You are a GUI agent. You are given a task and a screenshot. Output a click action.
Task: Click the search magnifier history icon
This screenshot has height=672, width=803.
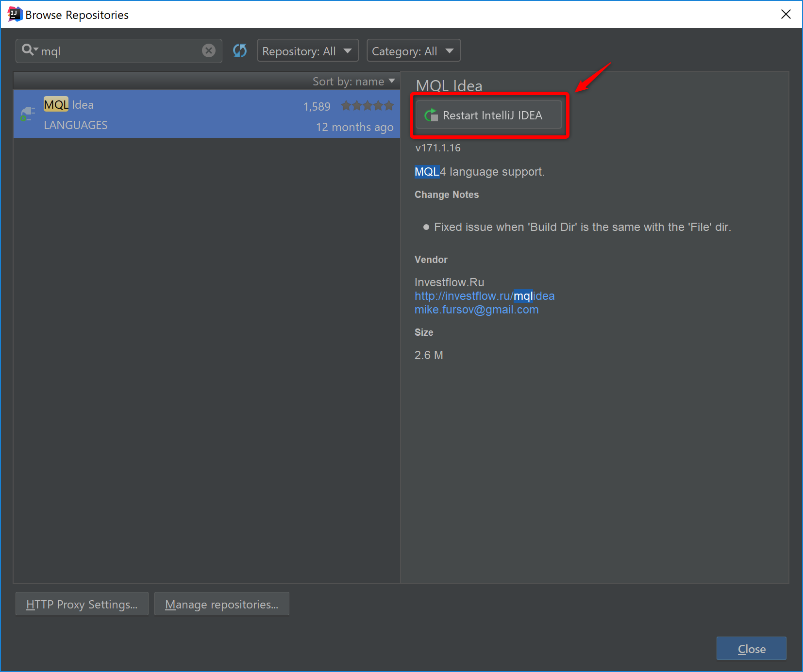[x=29, y=50]
